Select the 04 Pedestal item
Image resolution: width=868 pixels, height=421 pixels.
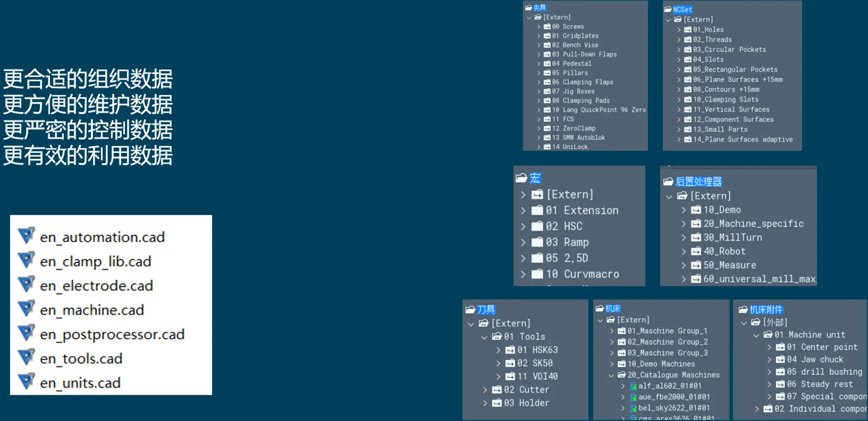coord(572,63)
